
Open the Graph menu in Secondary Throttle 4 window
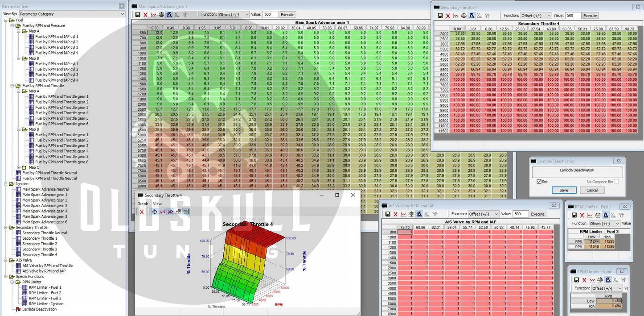click(x=143, y=204)
